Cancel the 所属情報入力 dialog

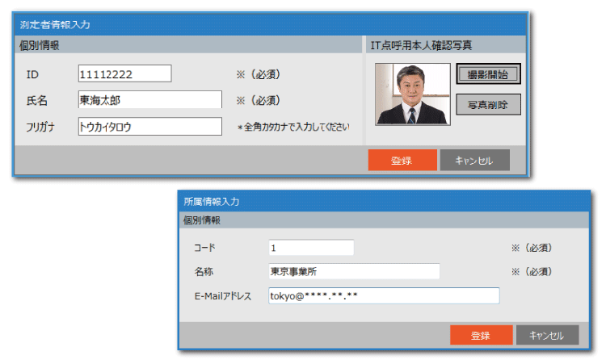pos(547,335)
